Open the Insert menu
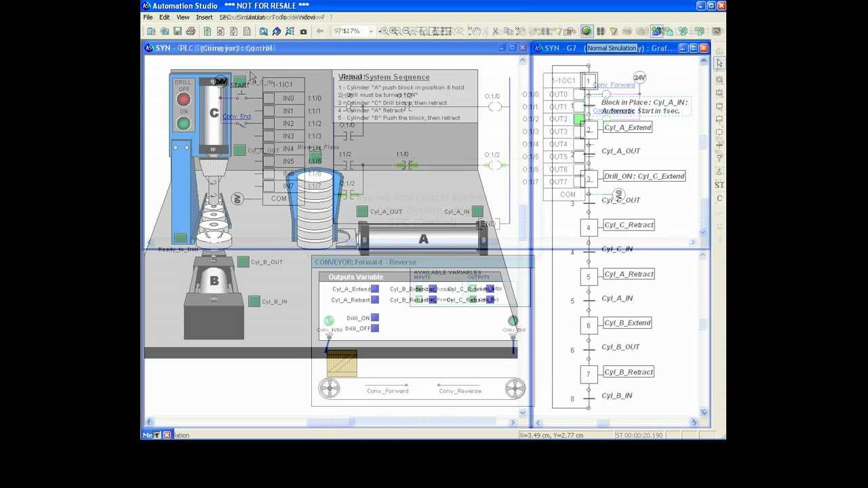This screenshot has height=488, width=868. tap(204, 18)
